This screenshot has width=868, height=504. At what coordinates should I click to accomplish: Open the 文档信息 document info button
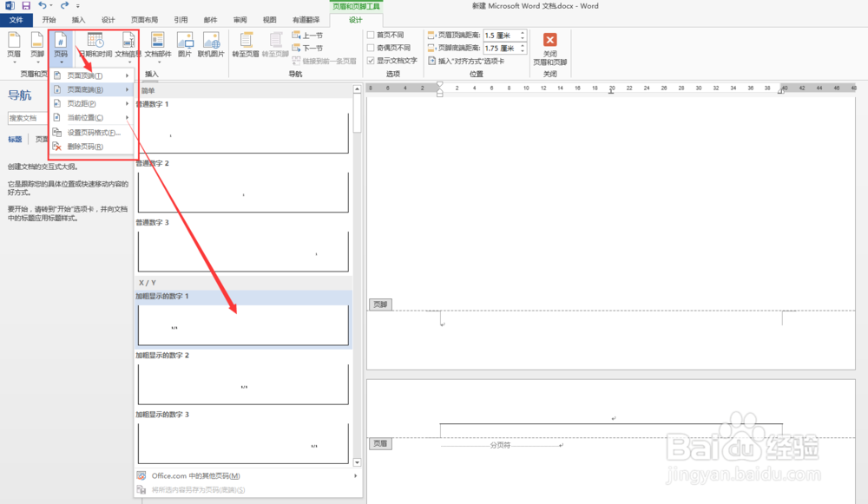[x=128, y=47]
